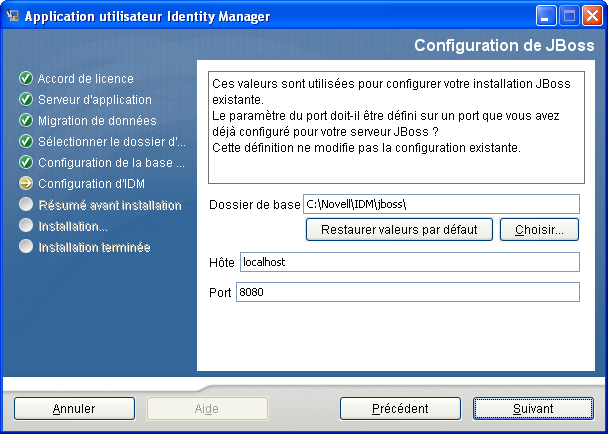This screenshot has width=608, height=434.
Task: Click the JBoss configuration description text box
Action: coord(395,125)
